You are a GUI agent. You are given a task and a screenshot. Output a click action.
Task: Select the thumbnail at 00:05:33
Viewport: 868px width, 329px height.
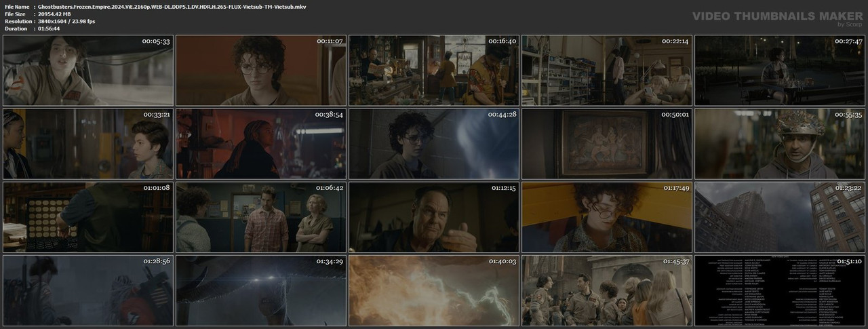(x=87, y=71)
